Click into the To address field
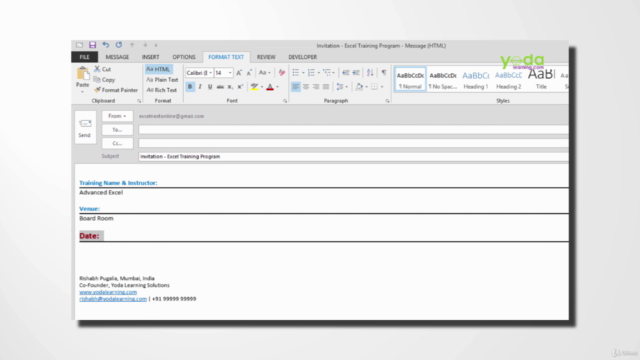Image resolution: width=640 pixels, height=360 pixels. (x=353, y=130)
